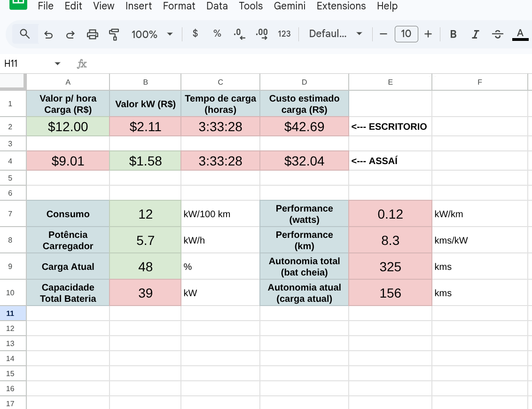Toggle strikethrough formatting
The image size is (532, 409).
tap(498, 34)
